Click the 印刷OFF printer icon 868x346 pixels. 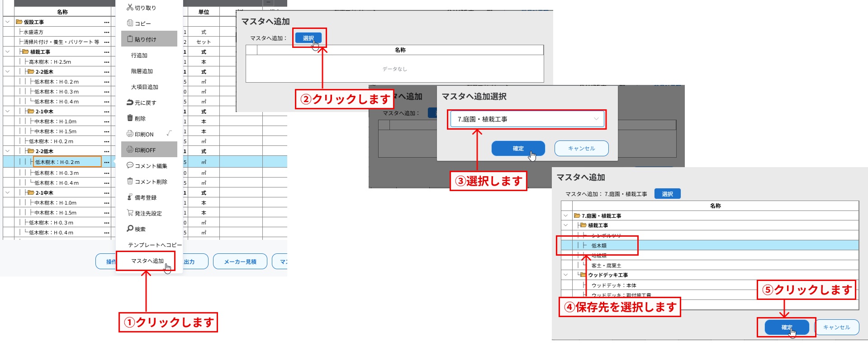point(130,150)
